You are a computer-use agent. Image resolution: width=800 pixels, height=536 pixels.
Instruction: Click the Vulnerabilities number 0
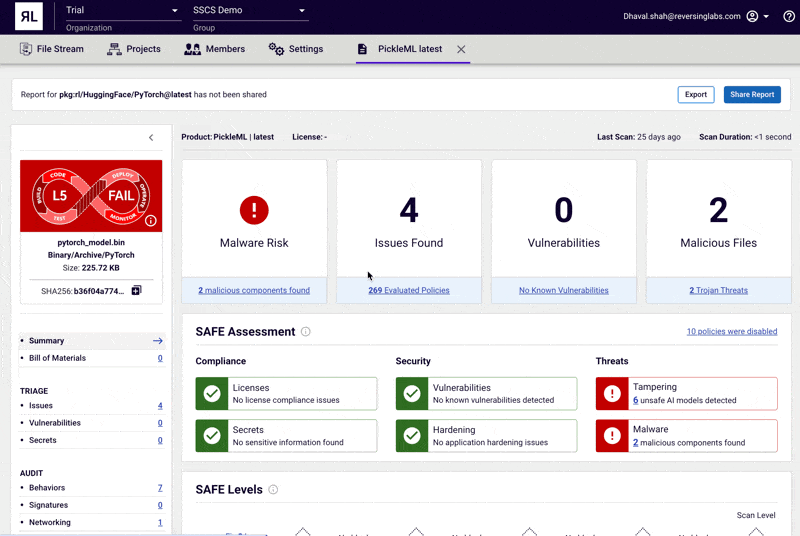pyautogui.click(x=564, y=210)
